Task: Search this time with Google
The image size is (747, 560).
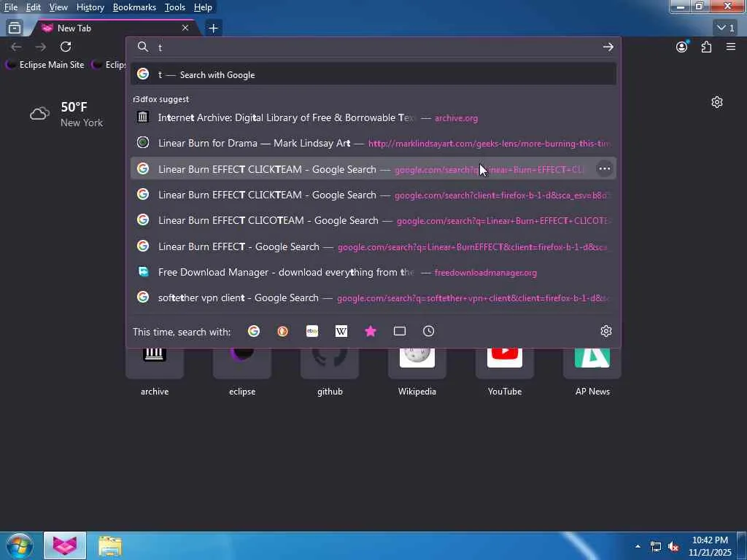Action: click(x=253, y=332)
